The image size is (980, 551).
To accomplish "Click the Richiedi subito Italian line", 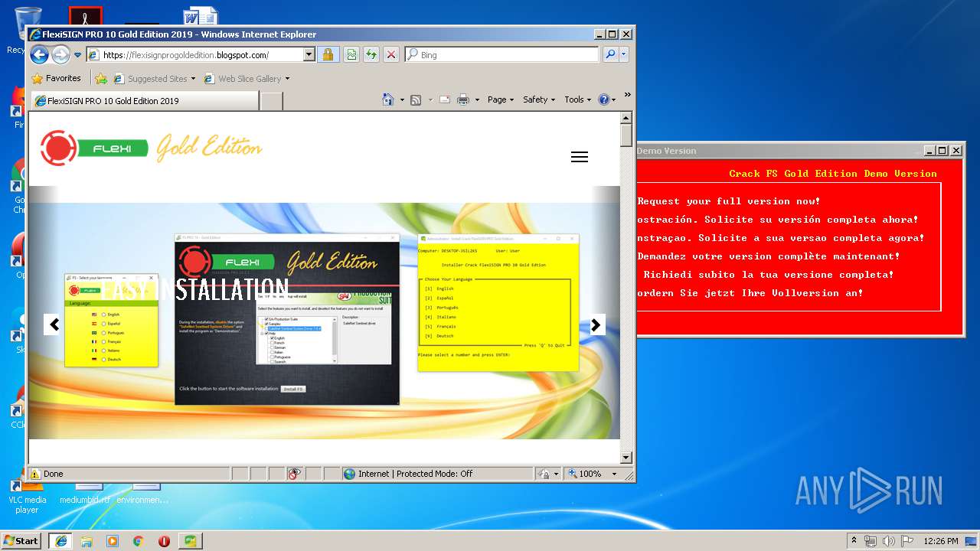I will [769, 275].
